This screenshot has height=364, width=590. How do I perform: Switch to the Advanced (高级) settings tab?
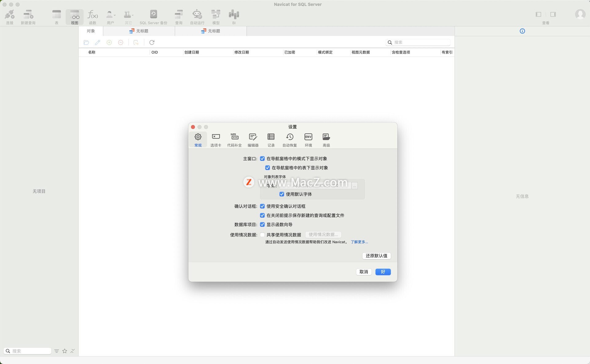pos(326,140)
